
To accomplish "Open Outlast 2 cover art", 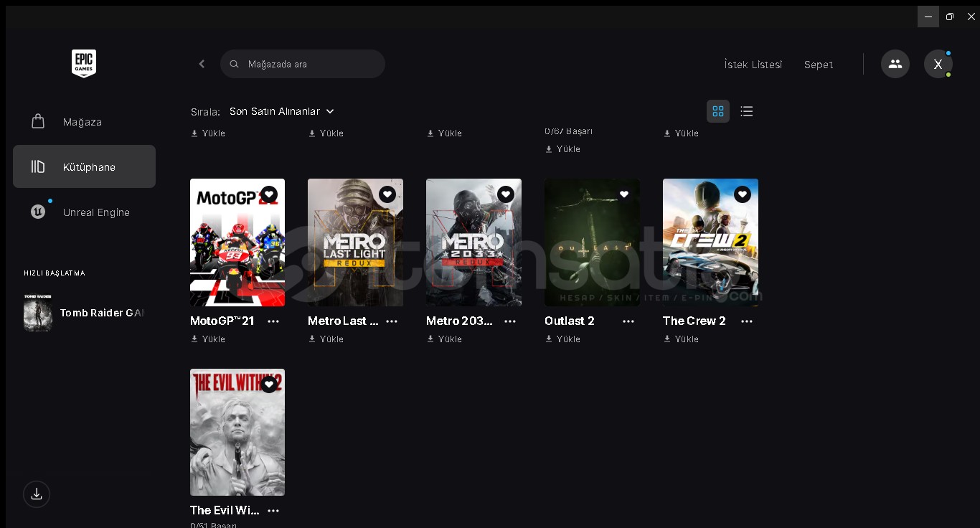I will [x=592, y=242].
